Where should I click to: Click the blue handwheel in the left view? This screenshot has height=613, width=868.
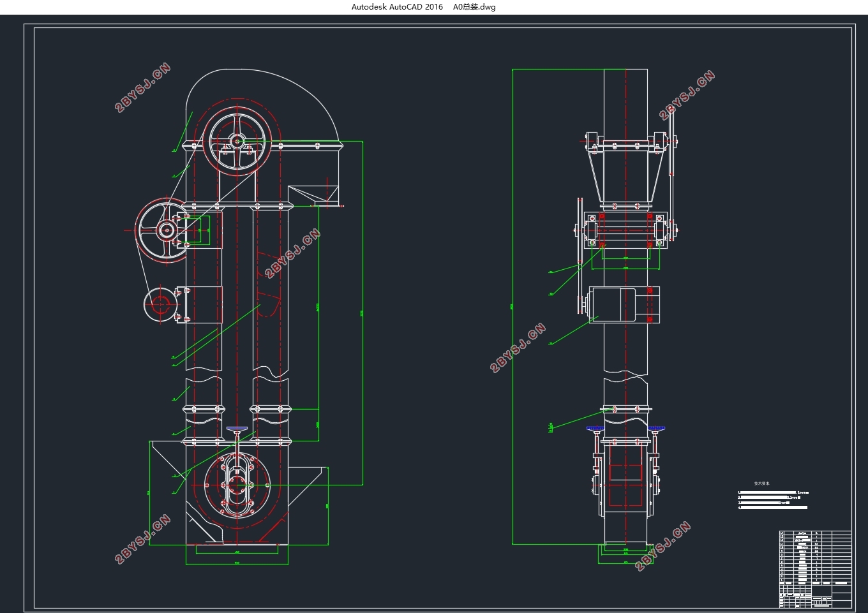(237, 429)
